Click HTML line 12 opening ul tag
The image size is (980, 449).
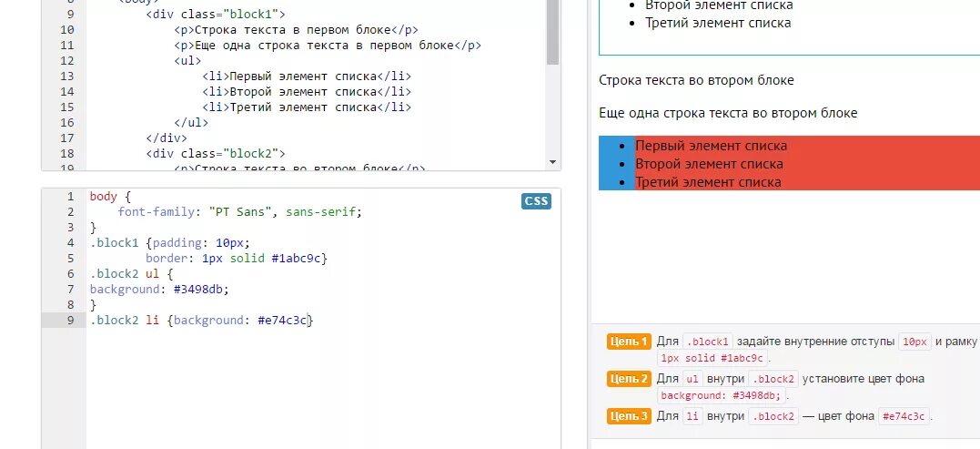[x=187, y=61]
